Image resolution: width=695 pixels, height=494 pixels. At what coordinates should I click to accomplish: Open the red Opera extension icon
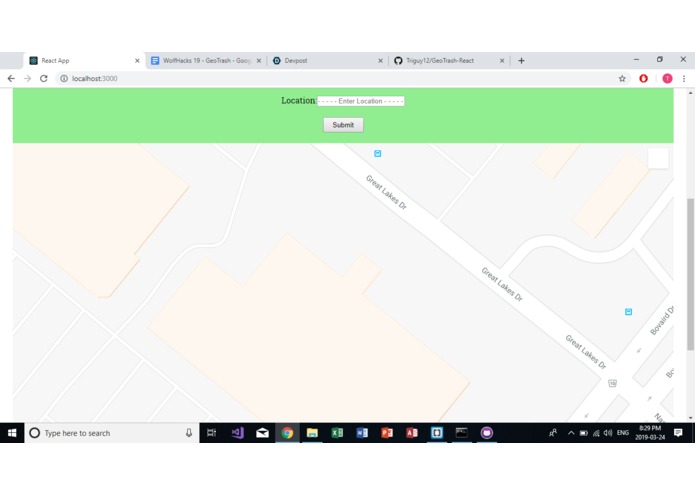644,78
